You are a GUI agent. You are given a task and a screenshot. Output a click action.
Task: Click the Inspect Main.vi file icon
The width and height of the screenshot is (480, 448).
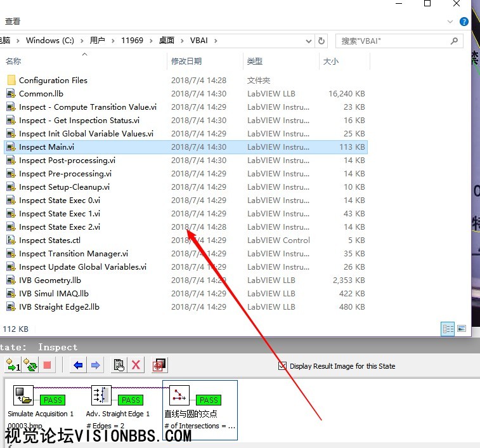click(11, 147)
